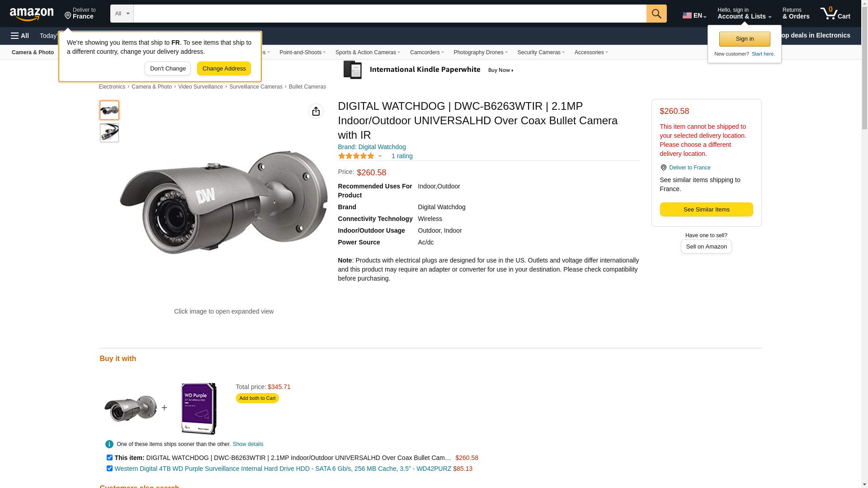868x488 pixels.
Task: Click the Deliver to France location icon
Action: 663,168
